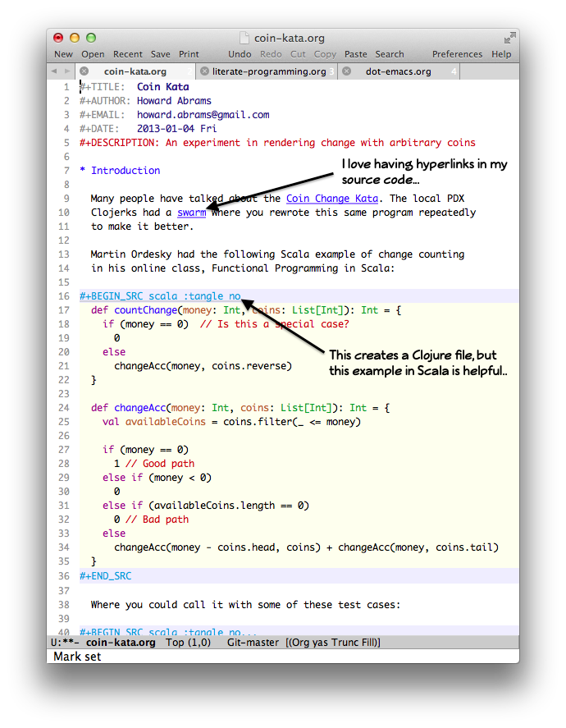Go to previous tab with left arrow
Screen dimensions: 566x728
pos(54,71)
